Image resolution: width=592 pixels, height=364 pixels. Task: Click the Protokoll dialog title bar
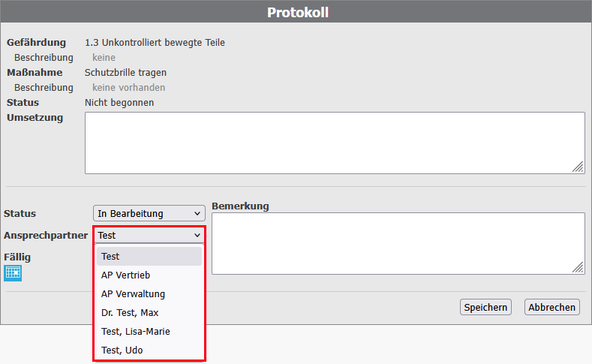click(296, 12)
